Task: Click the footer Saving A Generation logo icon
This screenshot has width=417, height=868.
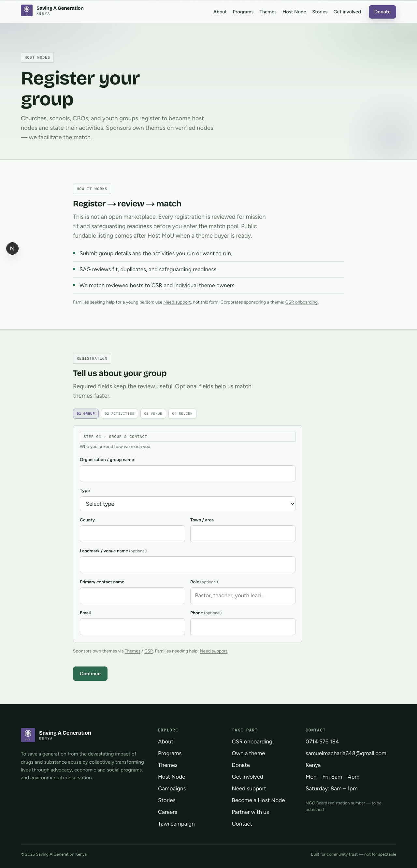Action: [28, 735]
